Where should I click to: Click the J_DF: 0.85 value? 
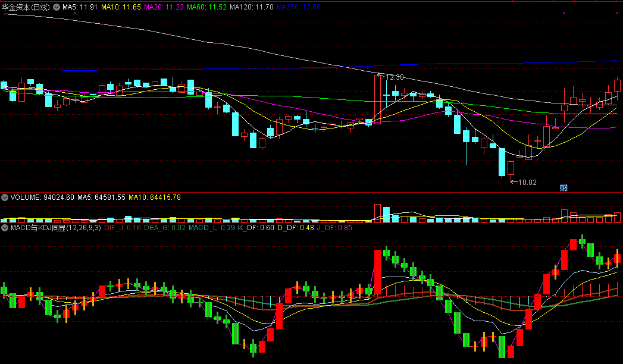click(334, 228)
